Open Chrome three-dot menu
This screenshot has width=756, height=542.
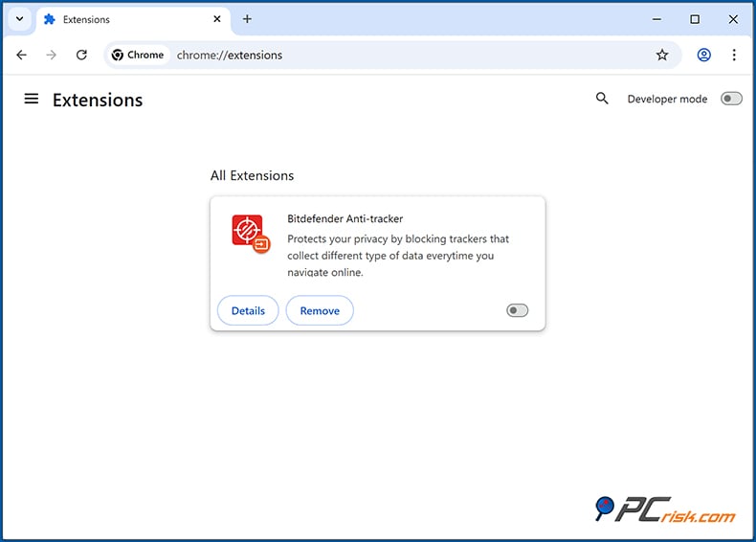(x=734, y=55)
